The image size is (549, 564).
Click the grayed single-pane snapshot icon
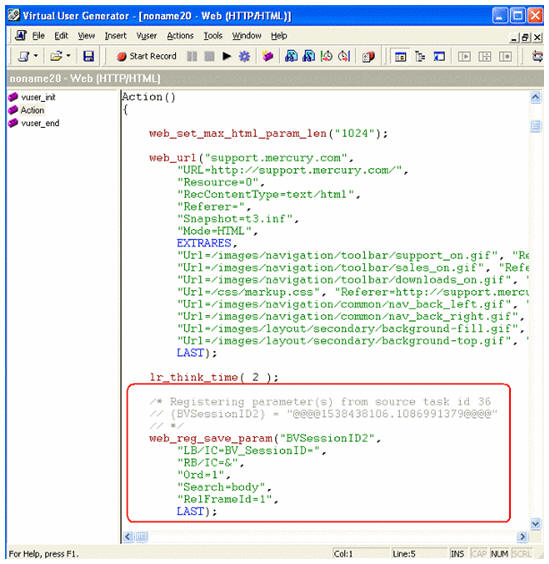[464, 56]
